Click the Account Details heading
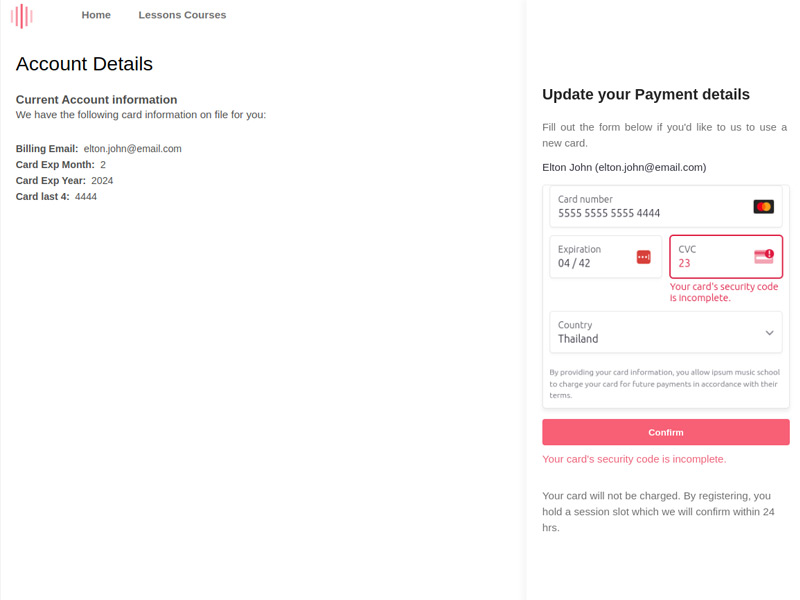 click(x=84, y=64)
